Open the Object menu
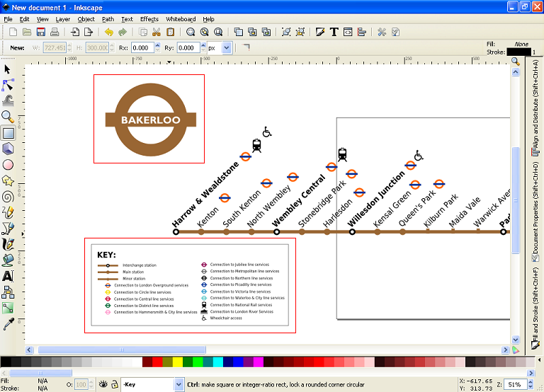Screen dimensions: 544x392 (86, 19)
